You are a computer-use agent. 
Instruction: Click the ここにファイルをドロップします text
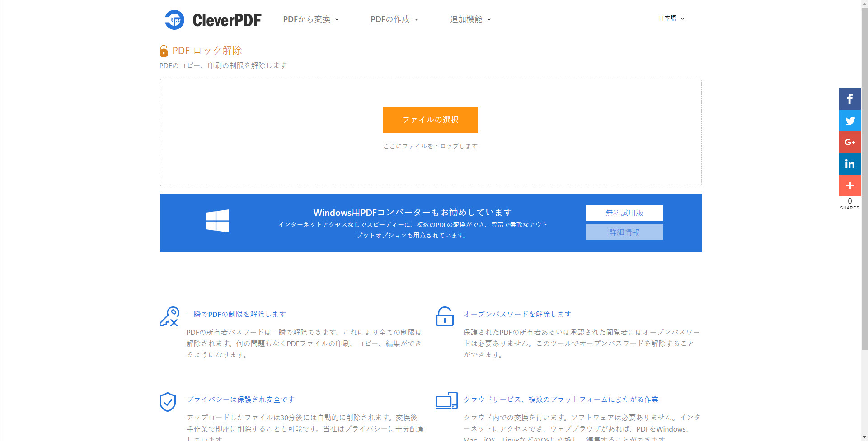430,146
